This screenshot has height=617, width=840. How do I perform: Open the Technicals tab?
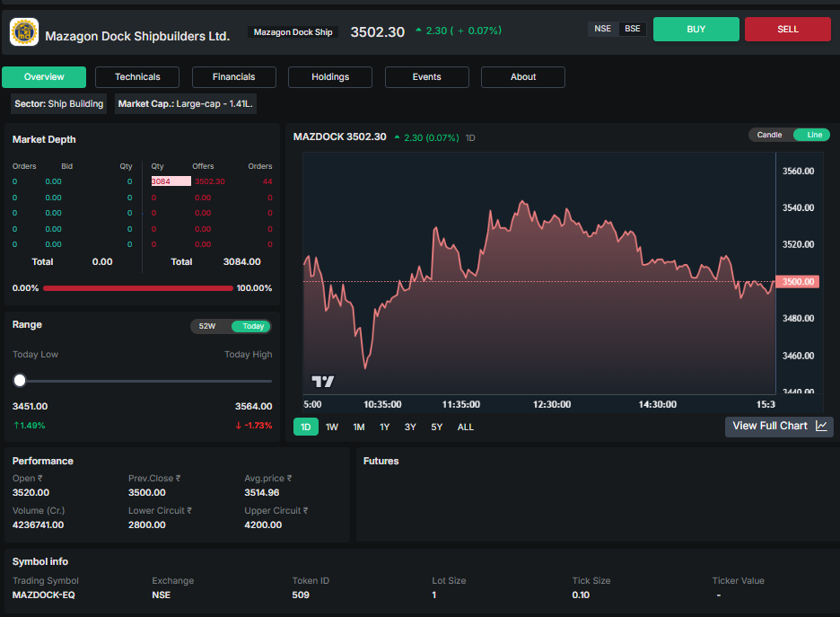[137, 77]
